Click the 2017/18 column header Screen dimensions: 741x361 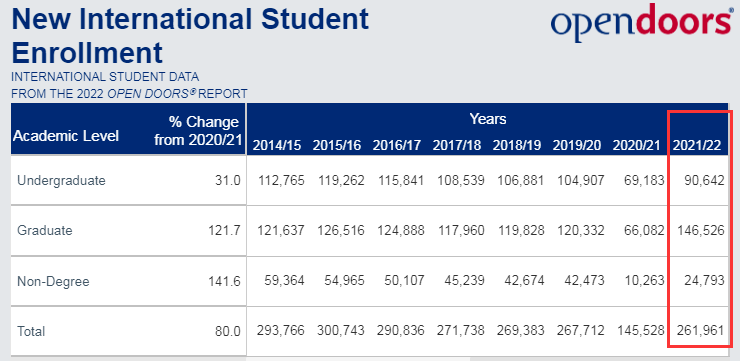(x=457, y=146)
